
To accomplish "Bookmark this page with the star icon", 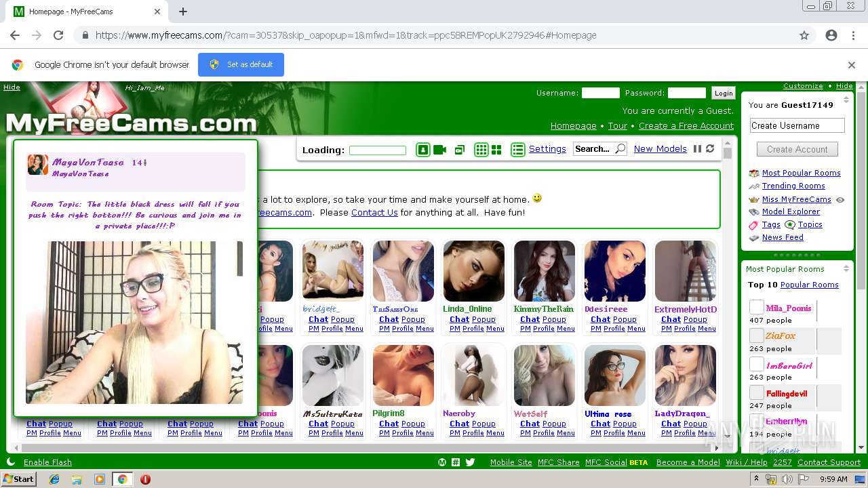I will pos(804,35).
